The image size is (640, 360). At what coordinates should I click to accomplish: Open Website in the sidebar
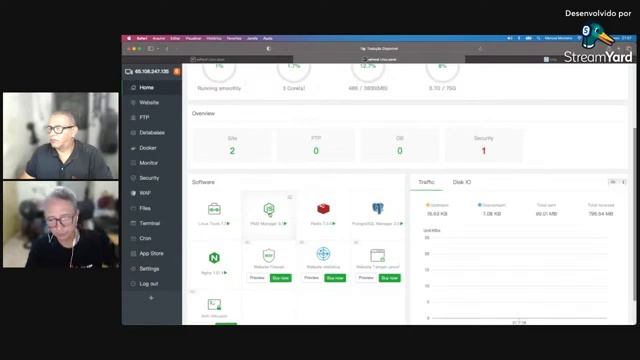151,102
